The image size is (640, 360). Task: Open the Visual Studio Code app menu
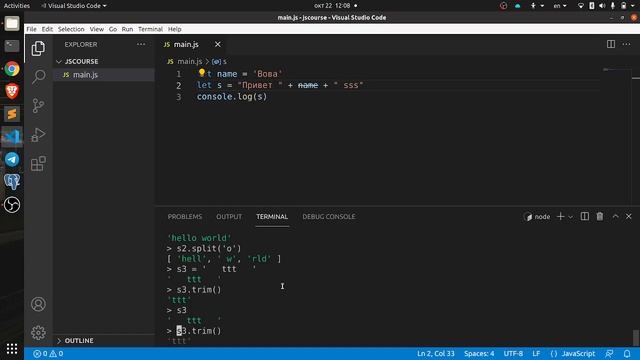73,6
